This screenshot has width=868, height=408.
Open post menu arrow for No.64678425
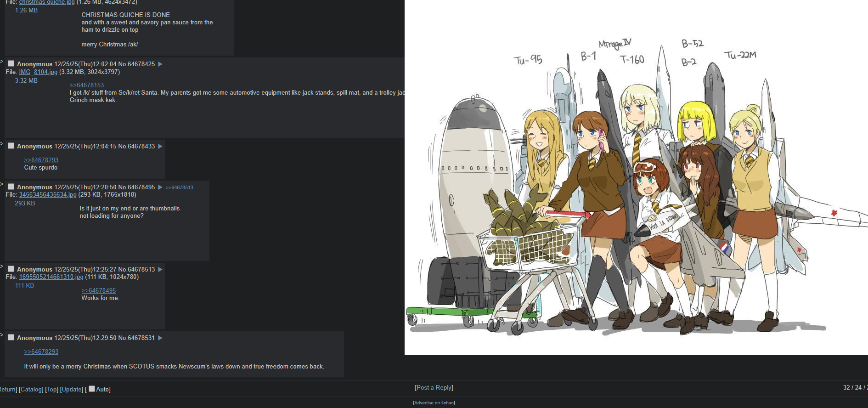(160, 64)
